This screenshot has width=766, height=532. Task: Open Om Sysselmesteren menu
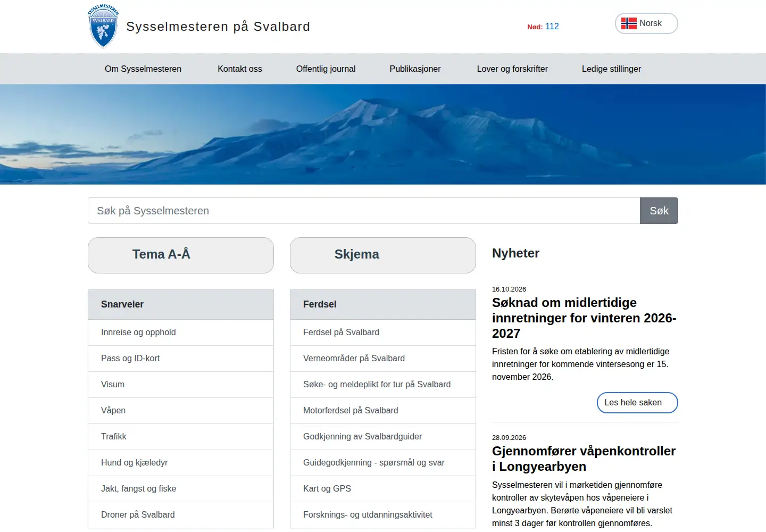coord(143,69)
